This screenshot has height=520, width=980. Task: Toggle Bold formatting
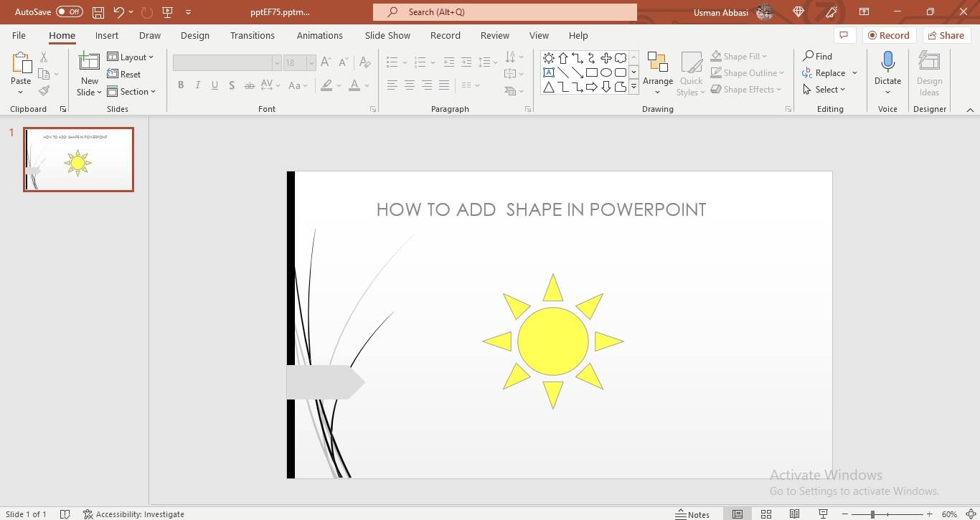click(181, 85)
